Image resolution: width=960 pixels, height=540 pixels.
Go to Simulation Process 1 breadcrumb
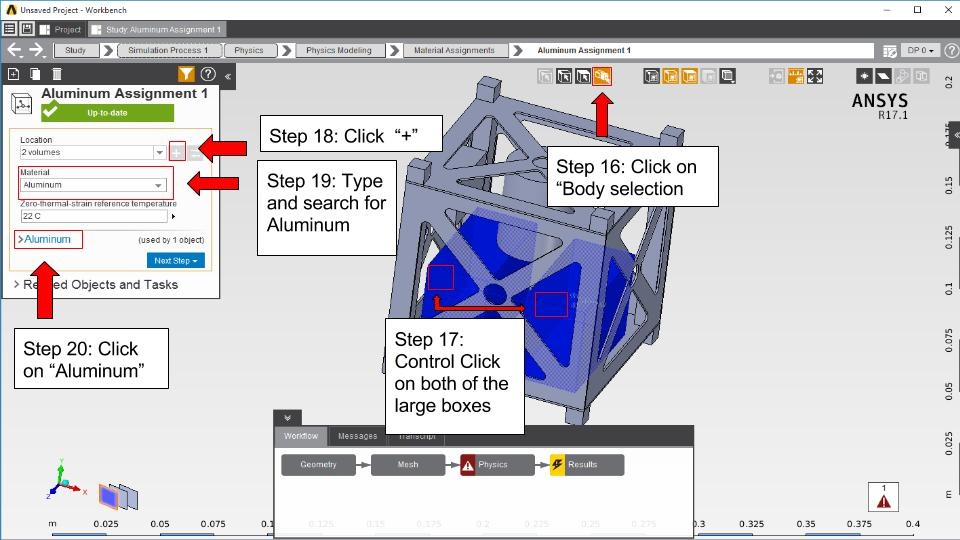click(168, 50)
